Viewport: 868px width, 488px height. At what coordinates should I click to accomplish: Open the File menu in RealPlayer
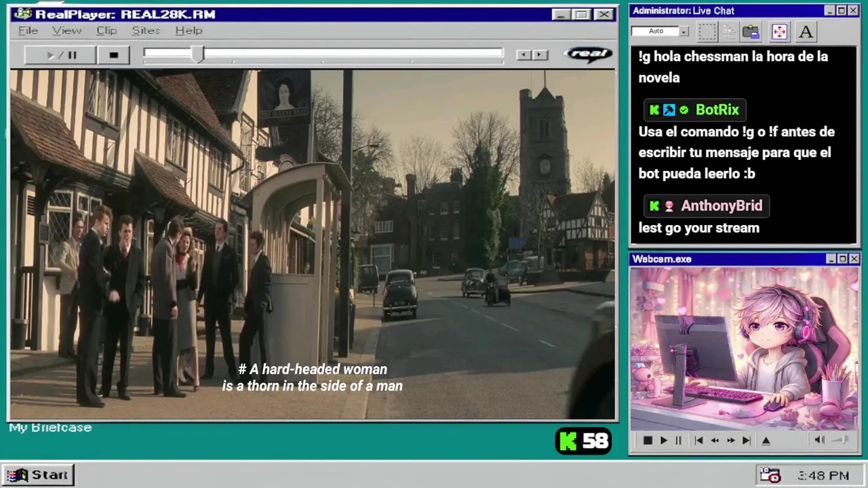[28, 30]
